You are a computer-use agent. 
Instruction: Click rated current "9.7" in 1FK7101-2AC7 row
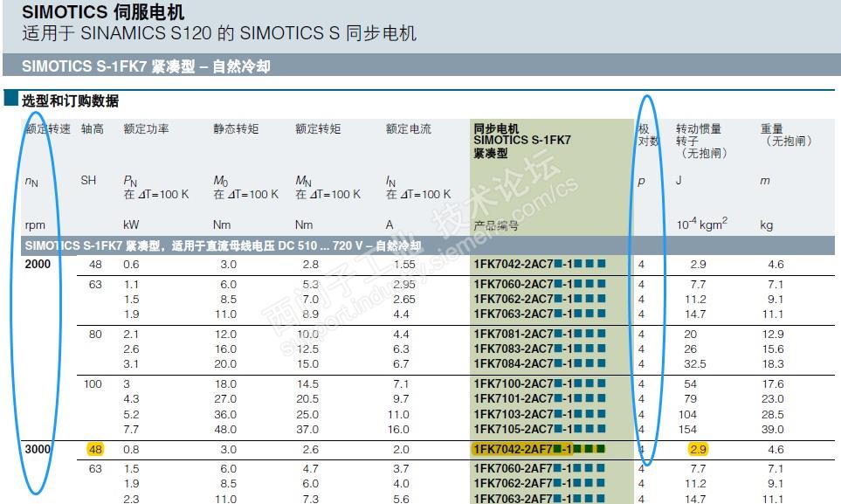click(x=401, y=399)
